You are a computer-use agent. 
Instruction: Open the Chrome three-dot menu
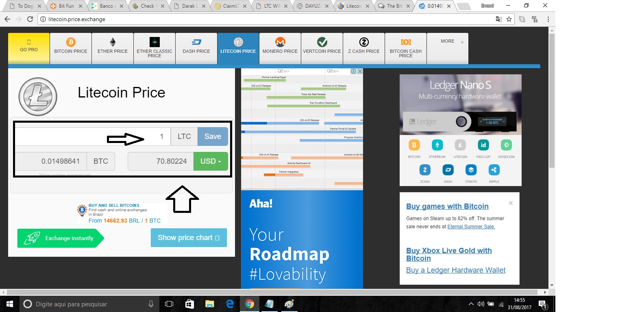(x=548, y=19)
